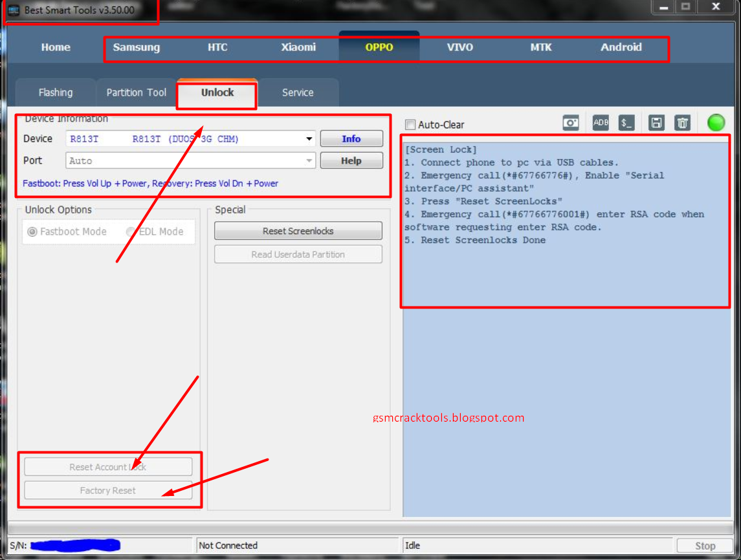Open the VIVO brand tab
The height and width of the screenshot is (560, 741).
coord(460,47)
